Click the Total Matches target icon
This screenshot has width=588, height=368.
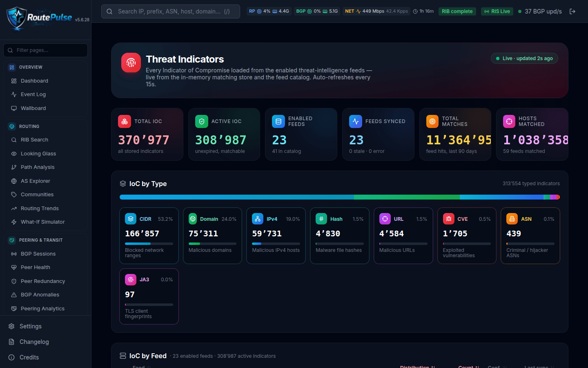[432, 121]
